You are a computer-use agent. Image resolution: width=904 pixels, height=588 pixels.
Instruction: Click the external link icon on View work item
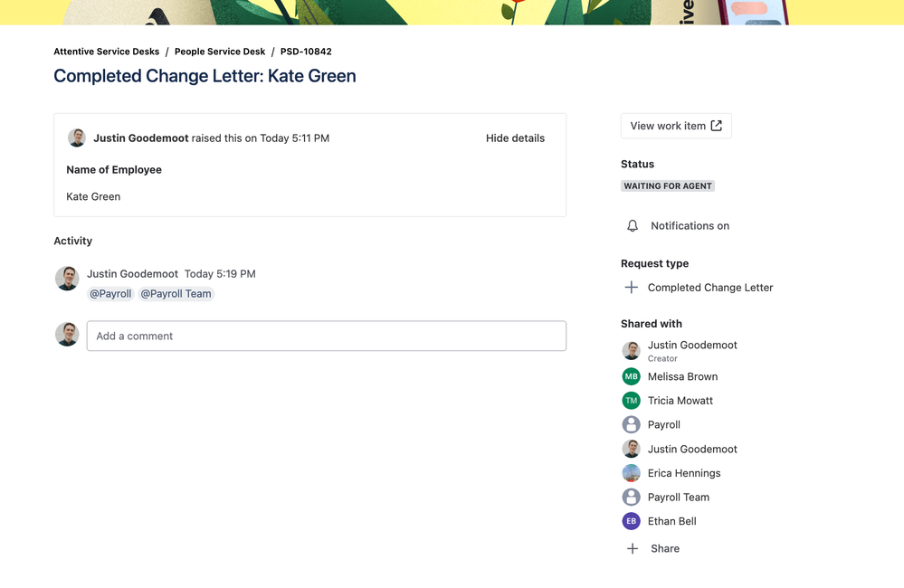pyautogui.click(x=716, y=125)
